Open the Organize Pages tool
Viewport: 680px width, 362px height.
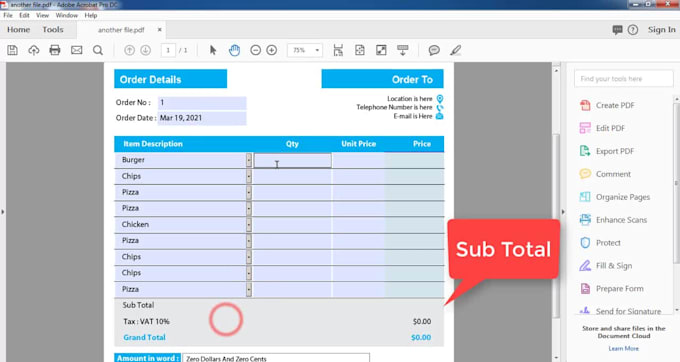click(615, 197)
